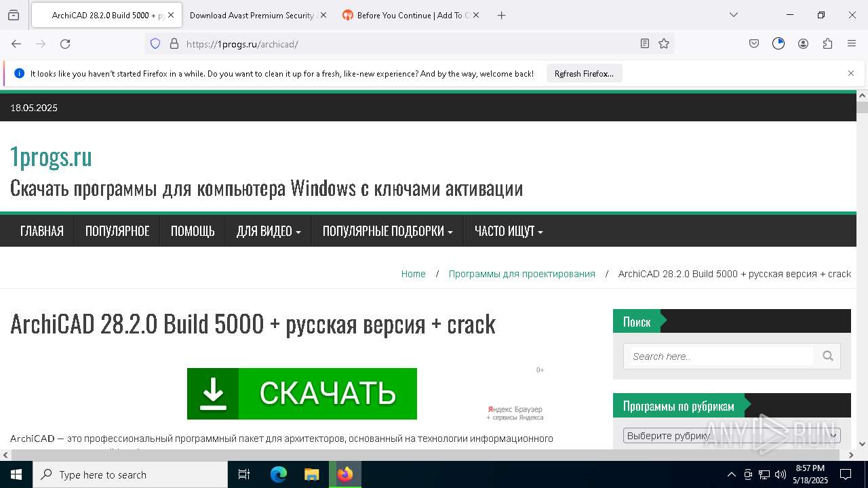This screenshot has width=868, height=488.
Task: Close the Before You Continue tab
Action: [476, 15]
